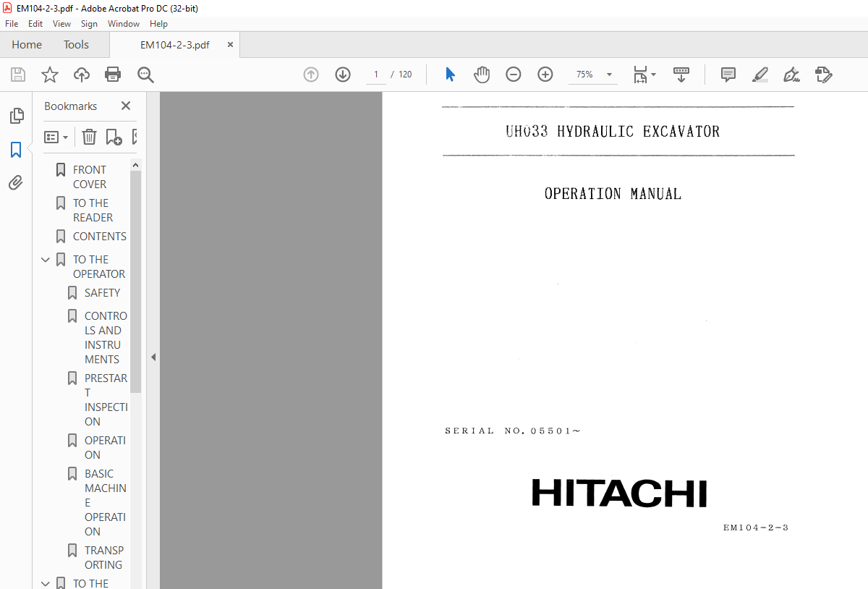Open the File menu

coord(12,24)
